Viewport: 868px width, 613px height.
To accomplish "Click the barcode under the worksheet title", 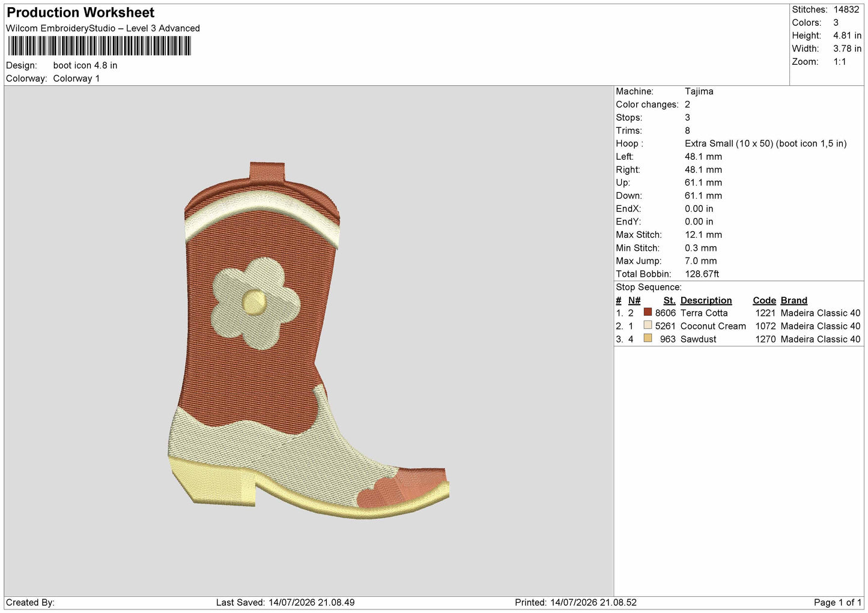I will pyautogui.click(x=99, y=46).
